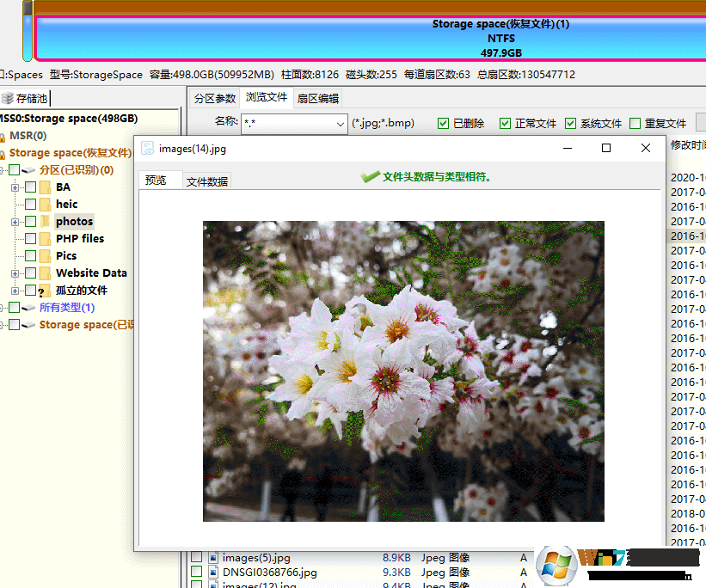Click the JPEG file icon beside images(5).jpg
The height and width of the screenshot is (588, 706).
click(213, 557)
